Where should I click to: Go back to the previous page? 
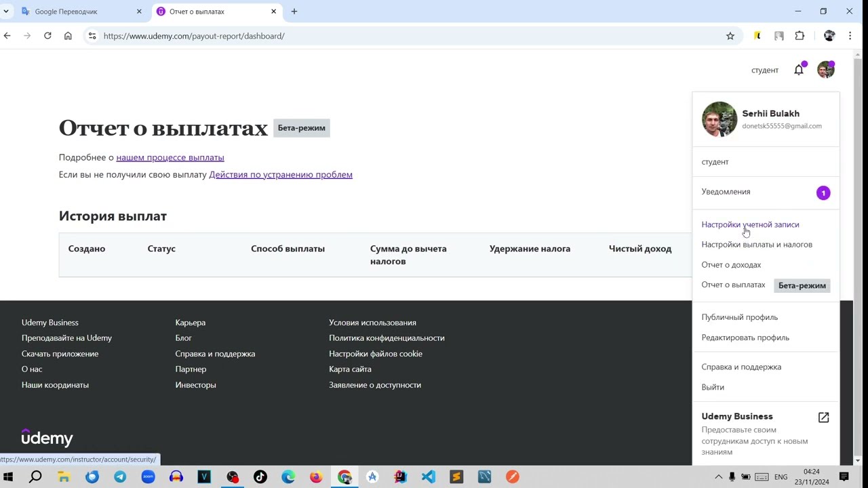7,36
